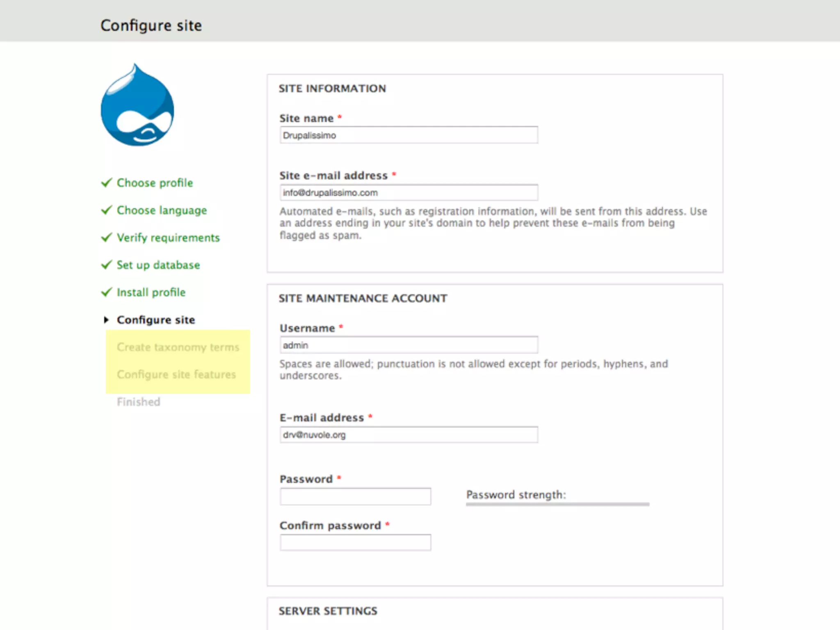This screenshot has height=630, width=840.
Task: Select the Configure site step label
Action: click(156, 320)
